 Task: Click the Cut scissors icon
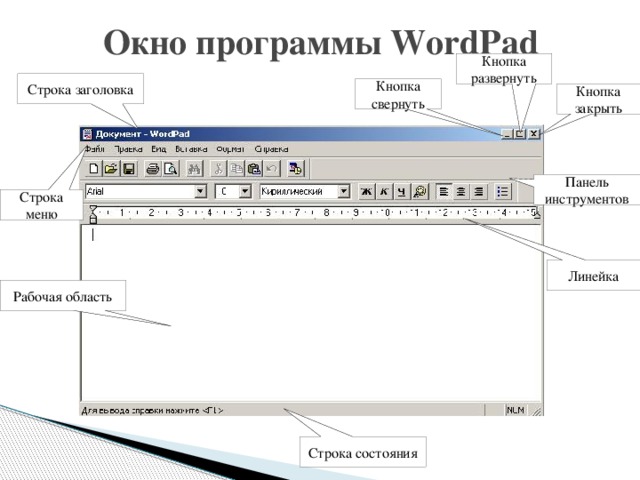(x=219, y=169)
